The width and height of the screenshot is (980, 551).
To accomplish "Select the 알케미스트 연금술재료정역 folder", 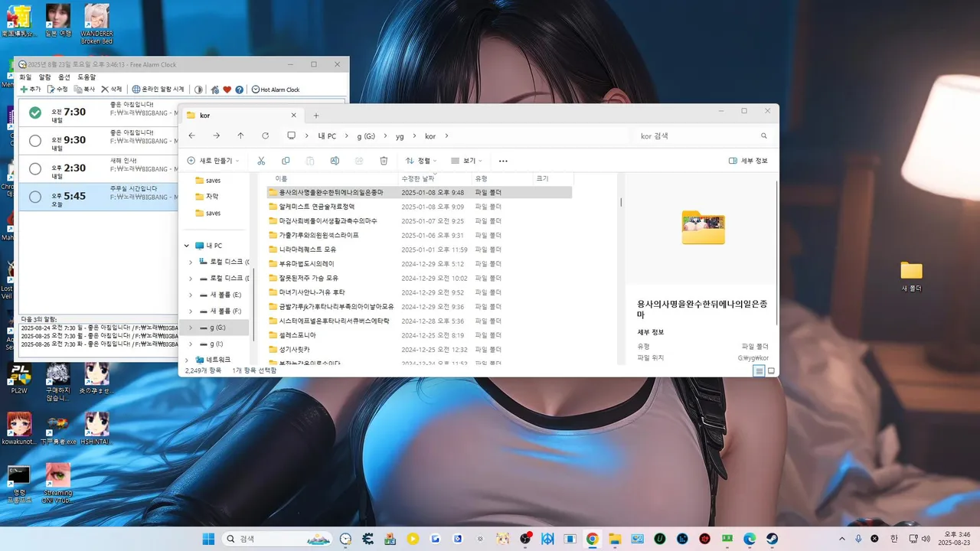I will [x=316, y=207].
